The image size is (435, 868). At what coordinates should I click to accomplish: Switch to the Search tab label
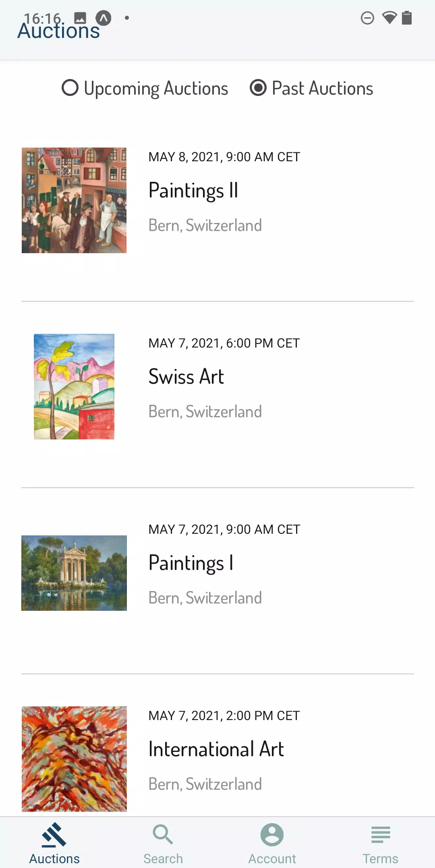coord(163,859)
